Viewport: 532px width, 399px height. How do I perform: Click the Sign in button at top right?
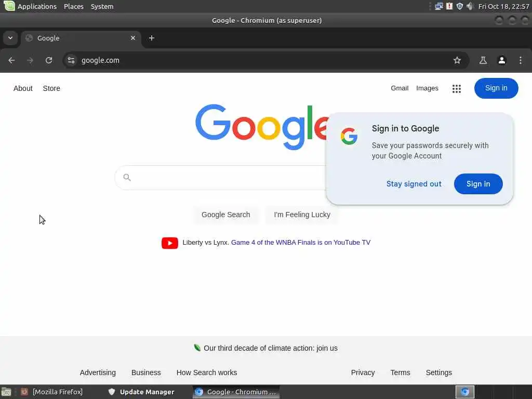pos(496,88)
